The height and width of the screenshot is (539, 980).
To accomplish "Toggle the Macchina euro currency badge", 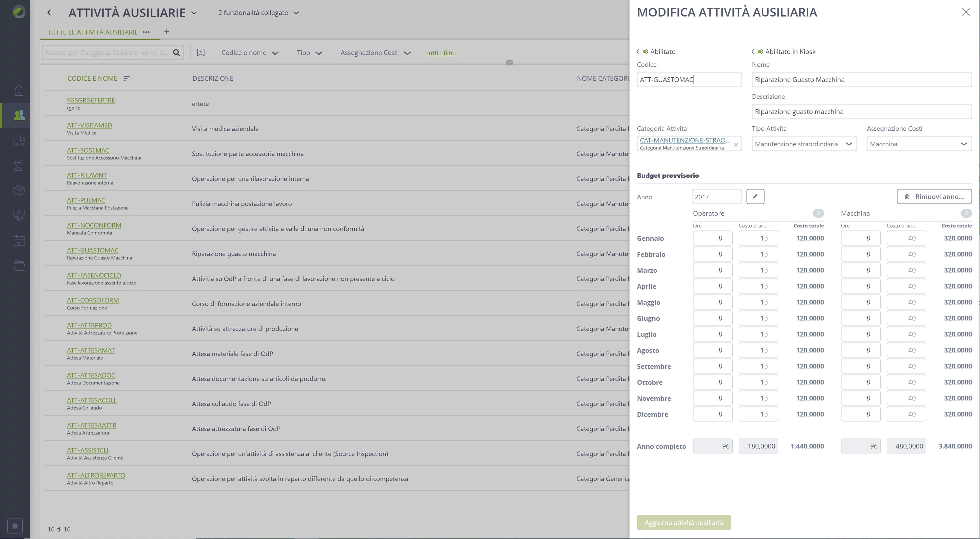I will pos(966,213).
